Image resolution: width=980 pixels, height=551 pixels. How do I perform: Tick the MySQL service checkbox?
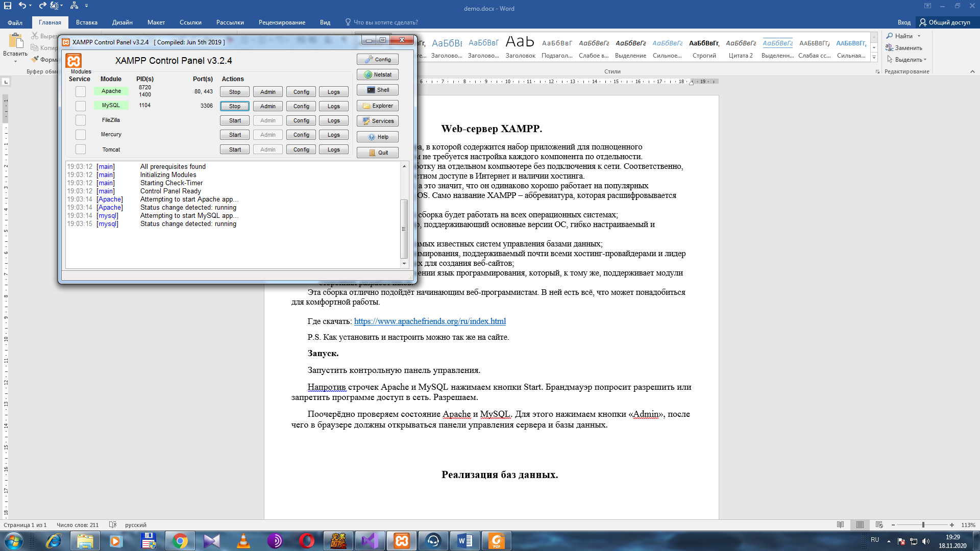(81, 106)
